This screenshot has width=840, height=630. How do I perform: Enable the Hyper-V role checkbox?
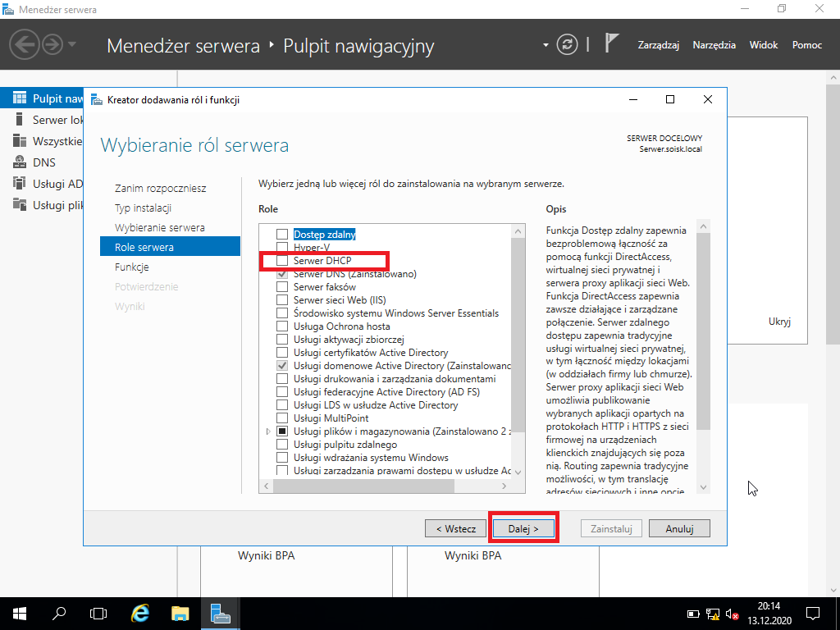coord(282,248)
